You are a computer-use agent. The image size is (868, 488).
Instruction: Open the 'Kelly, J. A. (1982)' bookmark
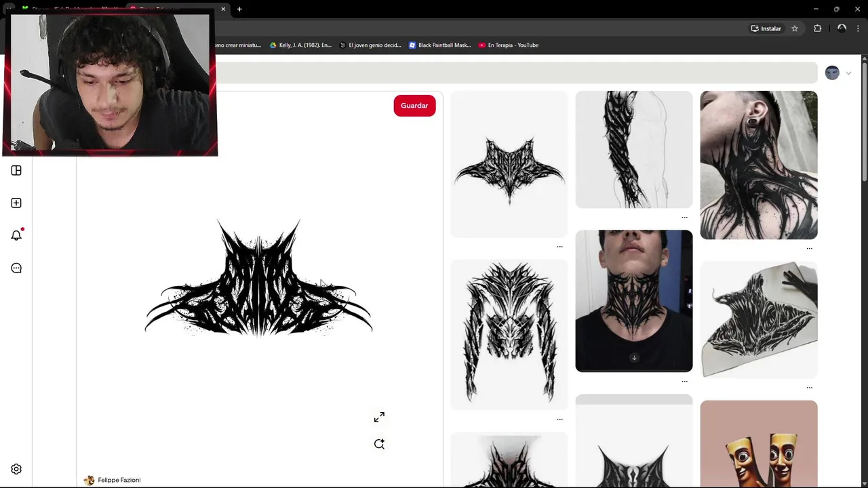(x=300, y=45)
